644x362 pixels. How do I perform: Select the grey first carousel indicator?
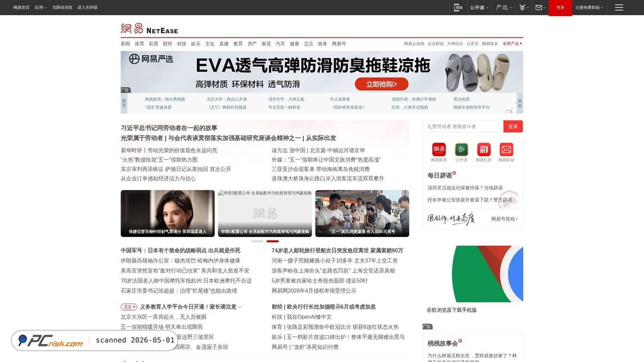(x=257, y=242)
